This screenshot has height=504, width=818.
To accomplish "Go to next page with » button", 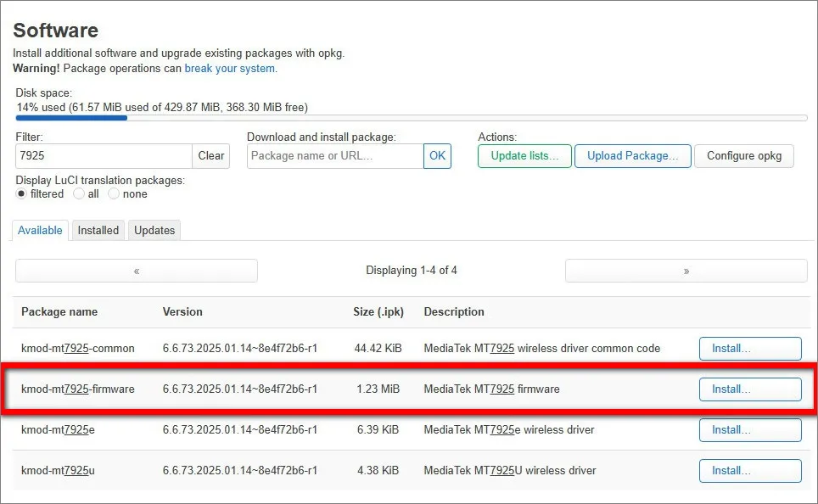I will (686, 271).
